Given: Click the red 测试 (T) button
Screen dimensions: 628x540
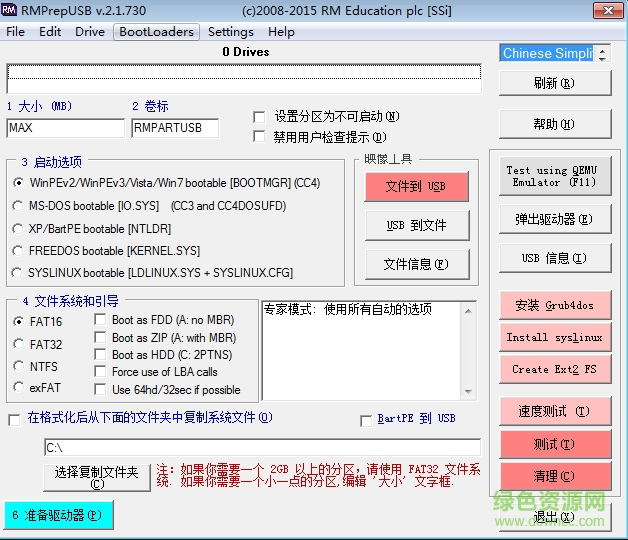Looking at the screenshot, I should point(555,444).
